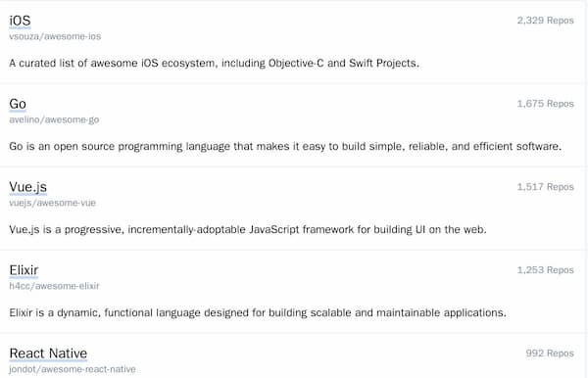Select the Go programming language description
Viewport: 588px width, 378px height.
[x=285, y=146]
